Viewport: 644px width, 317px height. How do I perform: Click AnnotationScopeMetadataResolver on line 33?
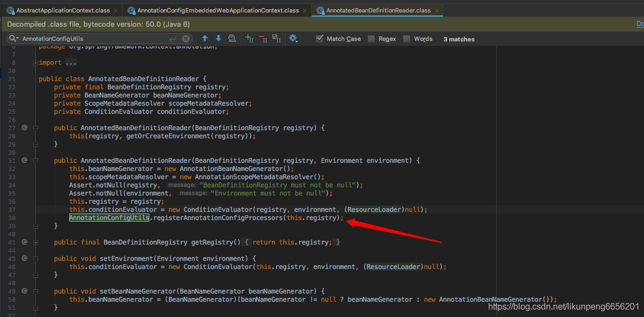pyautogui.click(x=254, y=177)
